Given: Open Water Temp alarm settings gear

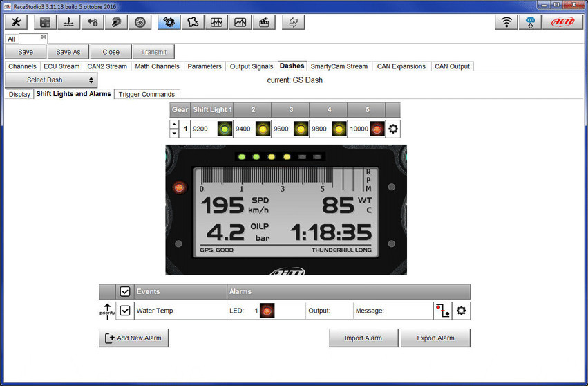Looking at the screenshot, I should 462,311.
